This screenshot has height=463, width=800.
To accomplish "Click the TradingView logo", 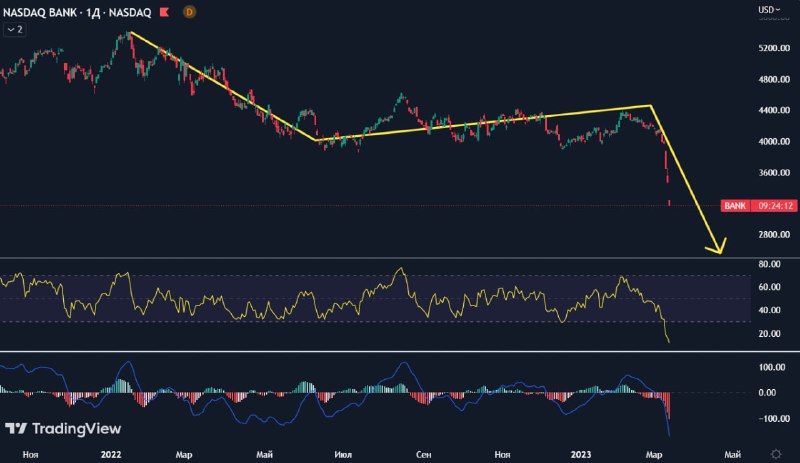I will (63, 428).
